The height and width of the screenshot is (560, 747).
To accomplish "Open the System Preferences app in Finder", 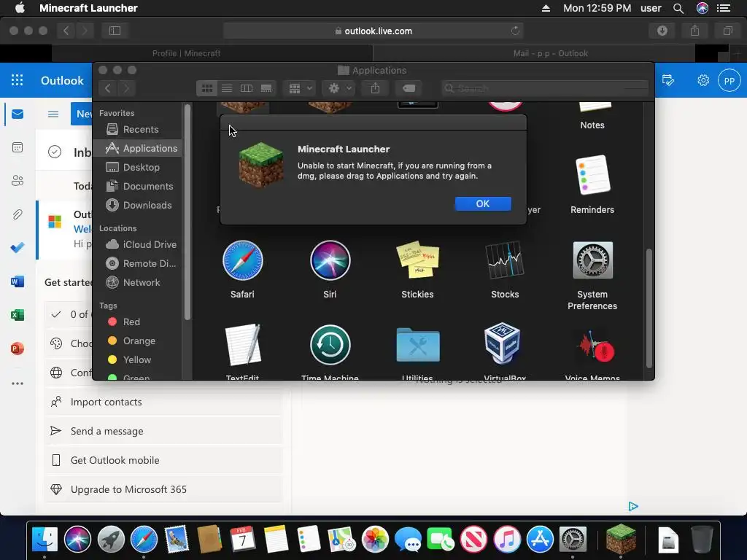I will click(592, 260).
